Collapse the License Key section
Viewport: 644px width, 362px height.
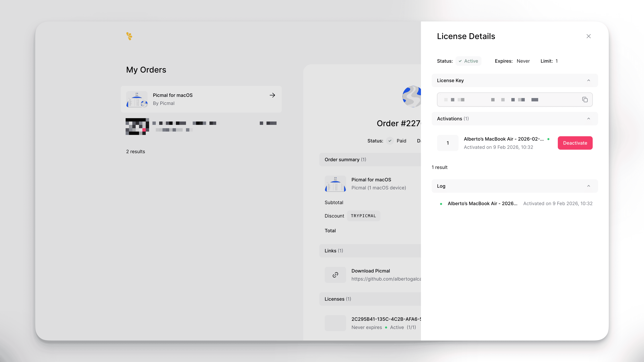(x=588, y=80)
